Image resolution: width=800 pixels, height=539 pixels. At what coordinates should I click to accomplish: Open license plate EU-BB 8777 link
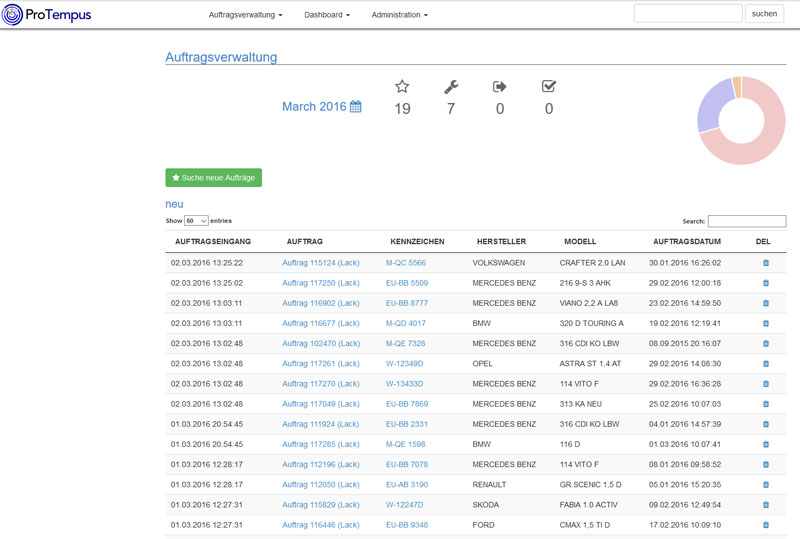(x=407, y=303)
